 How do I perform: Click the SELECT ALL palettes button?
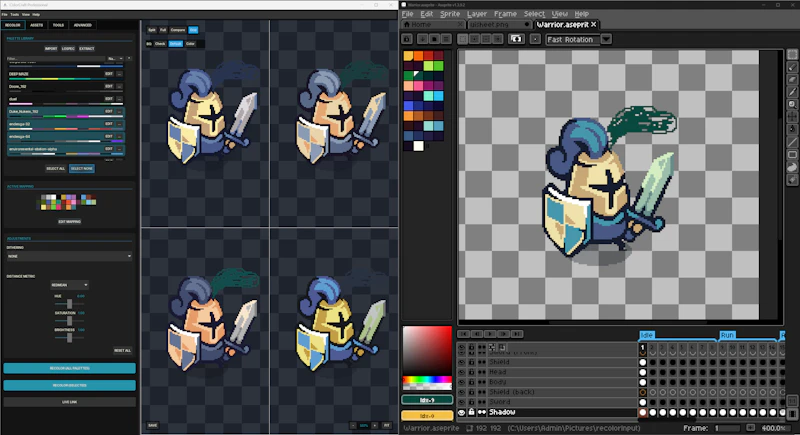pyautogui.click(x=55, y=169)
